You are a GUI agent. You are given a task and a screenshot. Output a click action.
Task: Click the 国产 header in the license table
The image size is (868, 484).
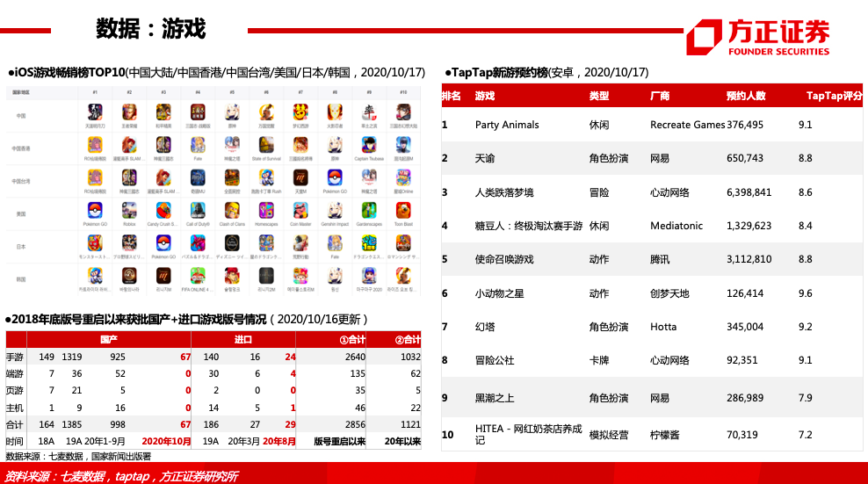click(x=109, y=339)
